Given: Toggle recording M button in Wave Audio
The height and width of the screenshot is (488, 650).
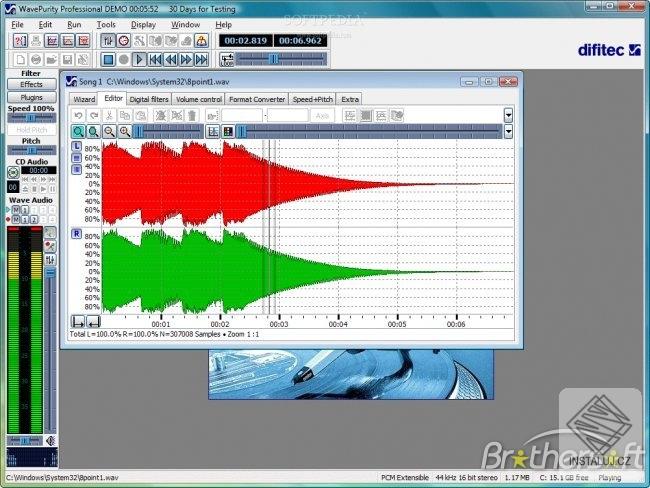Looking at the screenshot, I should (x=16, y=219).
